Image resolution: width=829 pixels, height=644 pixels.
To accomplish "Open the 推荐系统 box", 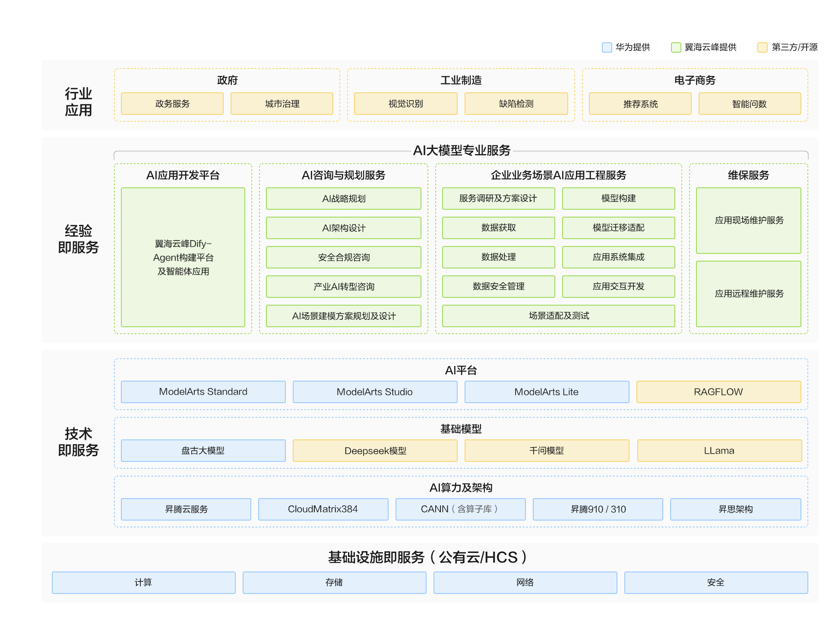I will click(640, 104).
